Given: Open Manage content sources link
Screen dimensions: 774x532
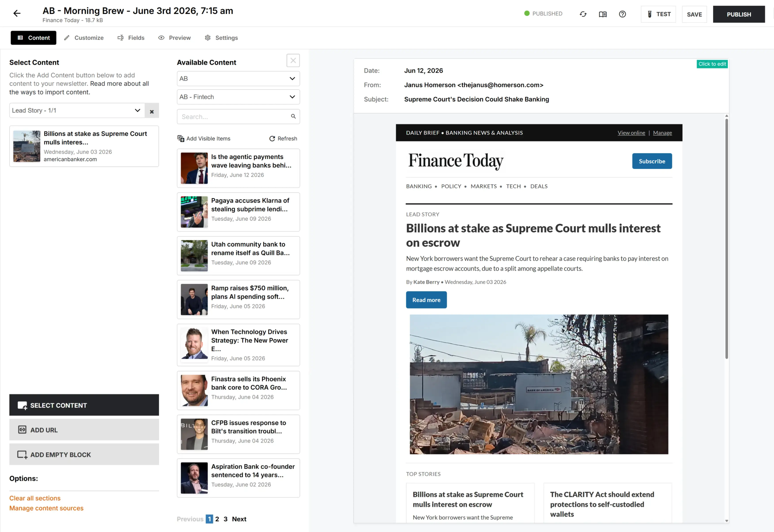Looking at the screenshot, I should point(46,508).
